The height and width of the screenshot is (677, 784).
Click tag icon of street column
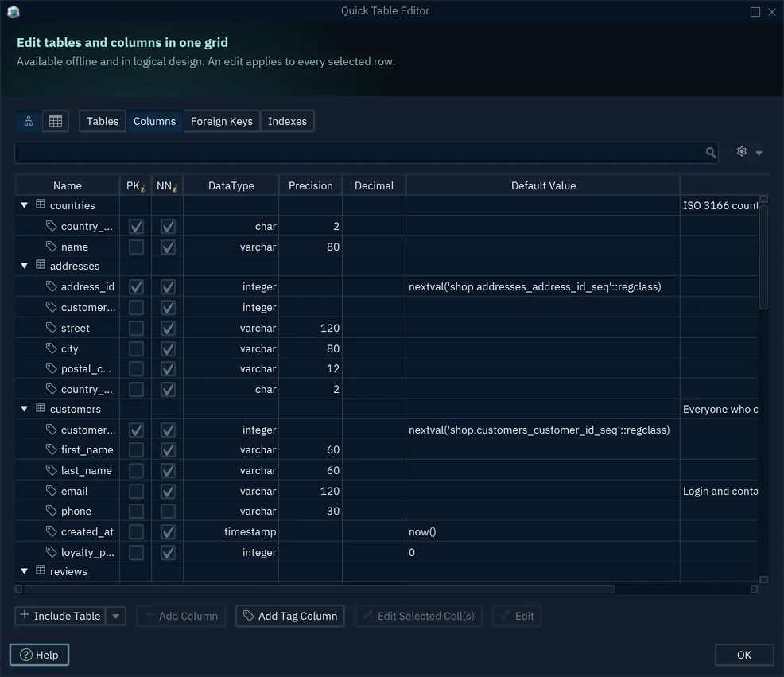tap(51, 327)
